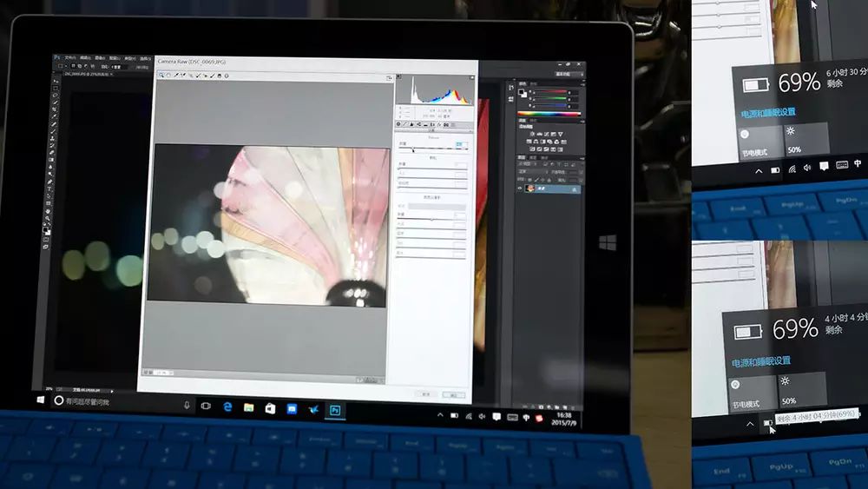Screen dimensions: 868x489
Task: Pick the Camera Raw Zoom tool
Action: pyautogui.click(x=162, y=75)
